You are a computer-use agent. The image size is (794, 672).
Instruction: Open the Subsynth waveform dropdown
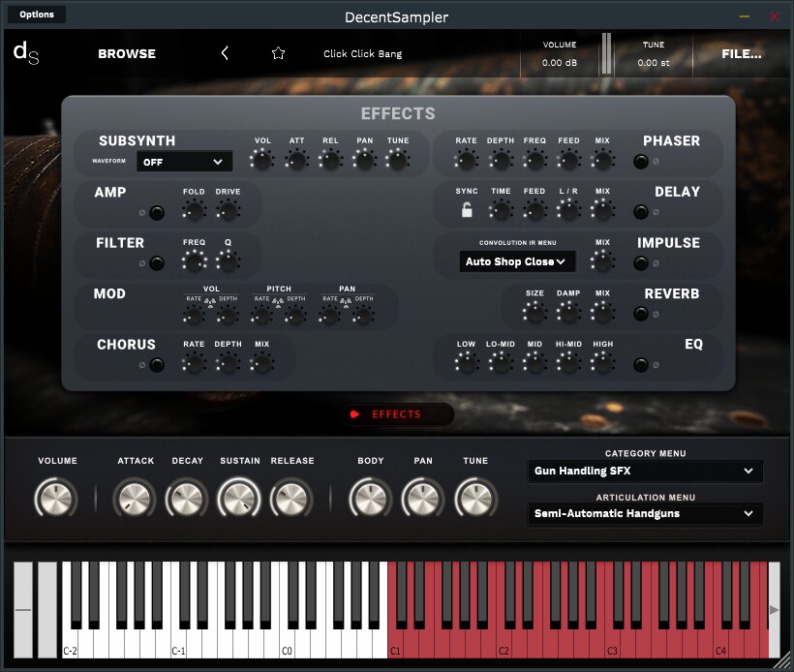point(184,162)
